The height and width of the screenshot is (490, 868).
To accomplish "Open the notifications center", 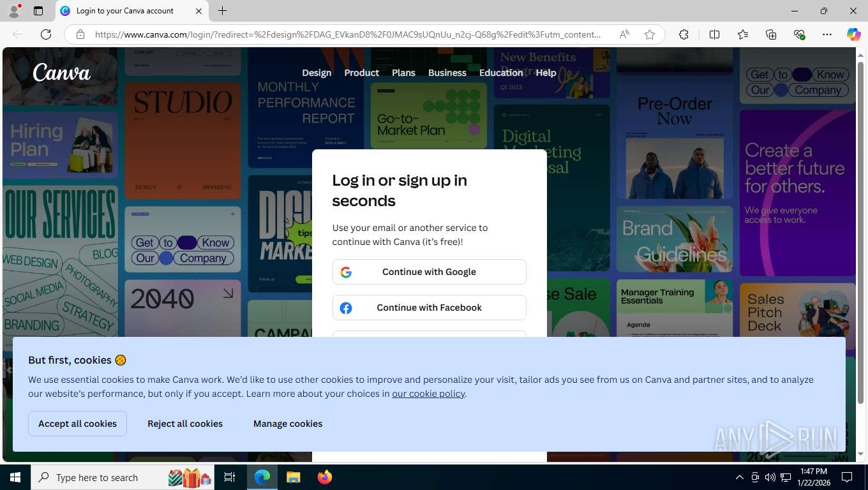I will [847, 477].
